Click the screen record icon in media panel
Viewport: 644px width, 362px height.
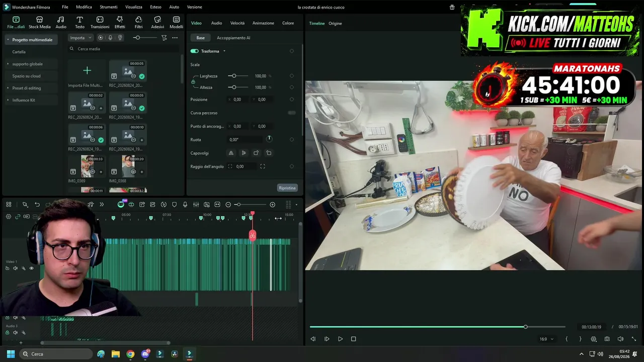point(101,38)
